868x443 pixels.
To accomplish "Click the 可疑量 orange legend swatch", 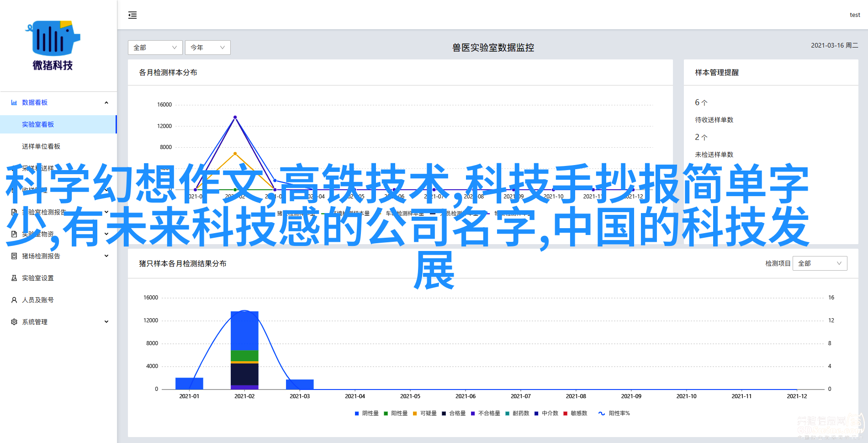I will (415, 413).
